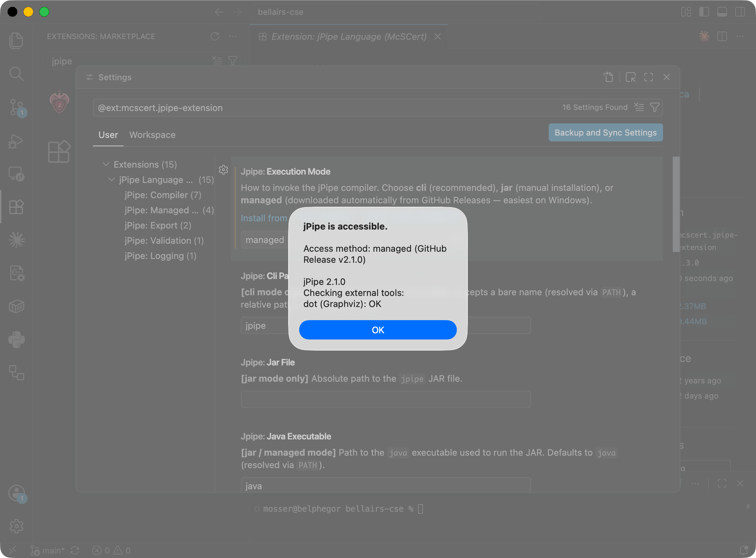Open the Search view in activity bar
This screenshot has width=756, height=558.
point(16,74)
